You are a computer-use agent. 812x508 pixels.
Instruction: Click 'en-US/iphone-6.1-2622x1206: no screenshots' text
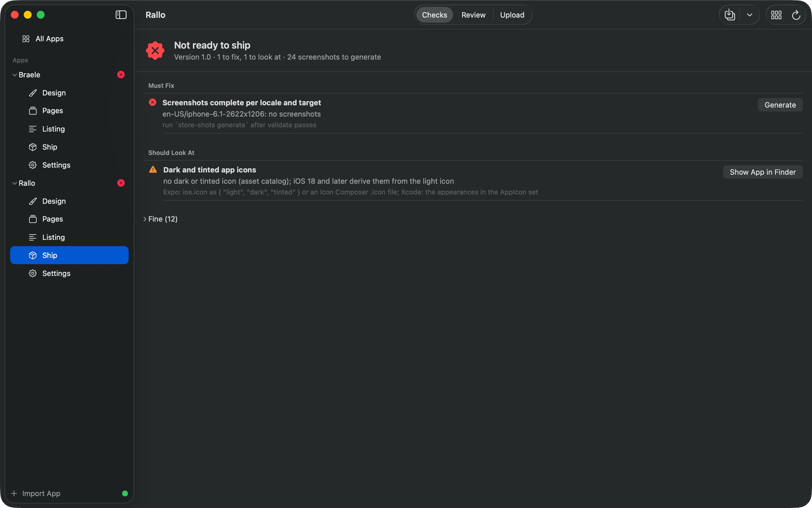pos(242,114)
